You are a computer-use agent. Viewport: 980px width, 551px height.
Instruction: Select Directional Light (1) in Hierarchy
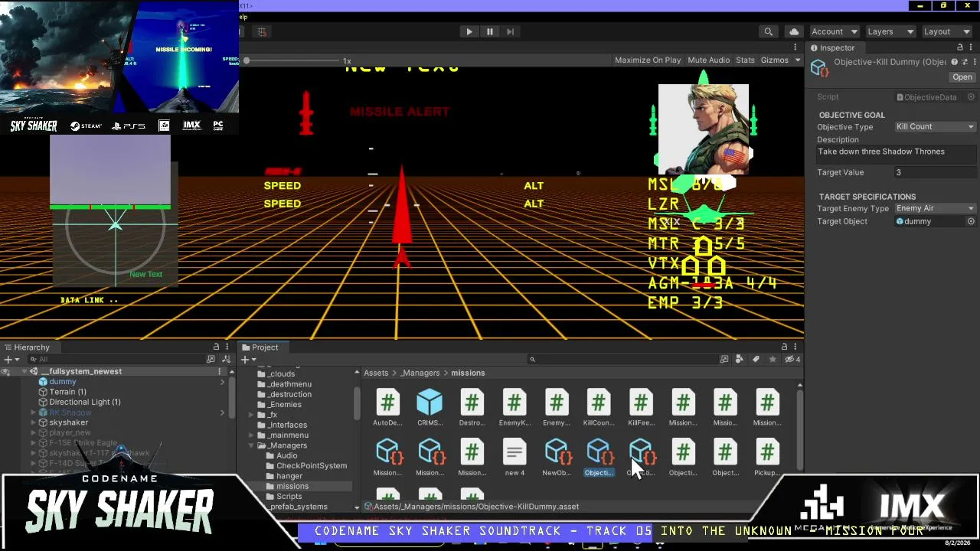click(84, 402)
